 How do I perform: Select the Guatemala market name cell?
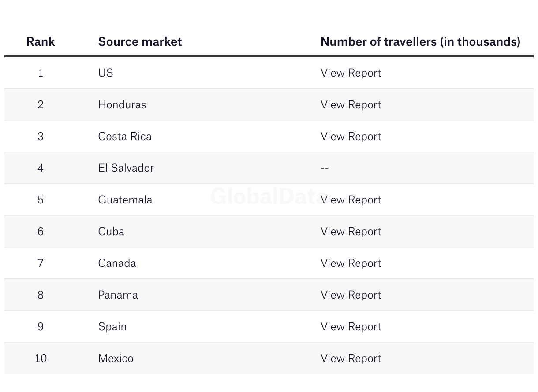pyautogui.click(x=125, y=200)
